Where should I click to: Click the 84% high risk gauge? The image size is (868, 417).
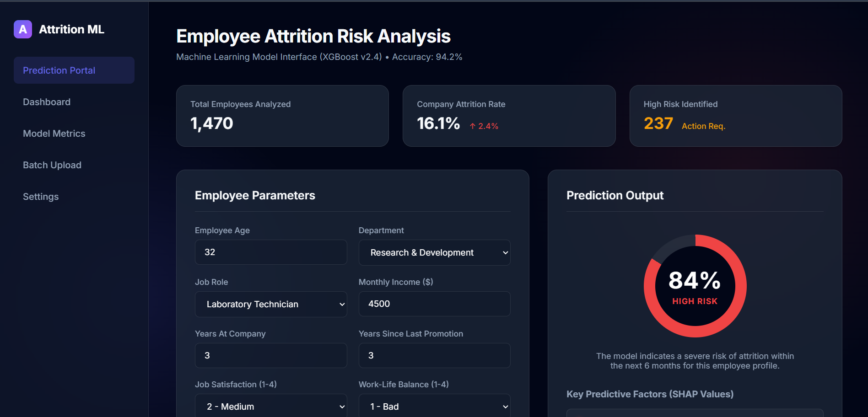point(695,286)
